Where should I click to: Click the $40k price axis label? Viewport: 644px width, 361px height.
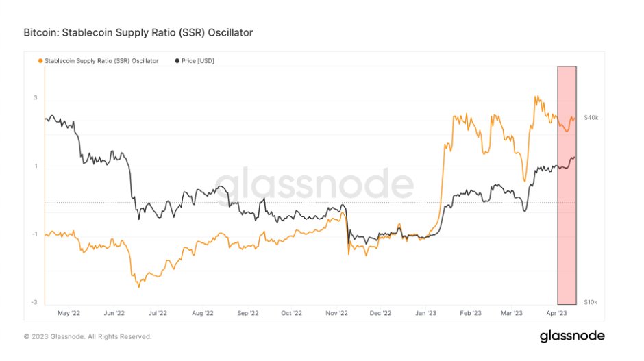591,118
